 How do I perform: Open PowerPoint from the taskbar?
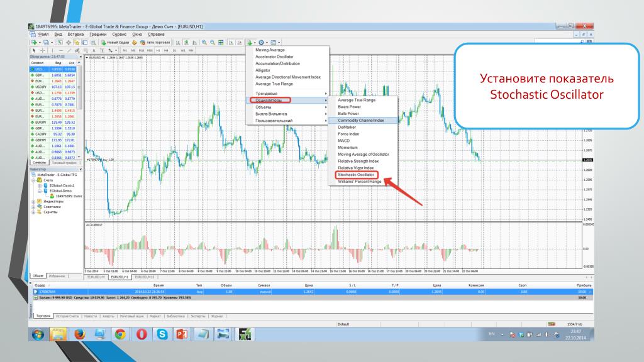[x=182, y=334]
